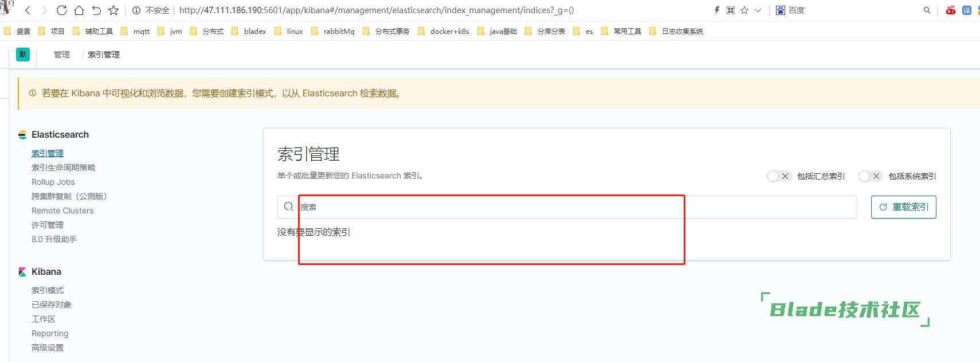Expand the address bar dropdown chevron
Screen dimensions: 980x362
758,10
